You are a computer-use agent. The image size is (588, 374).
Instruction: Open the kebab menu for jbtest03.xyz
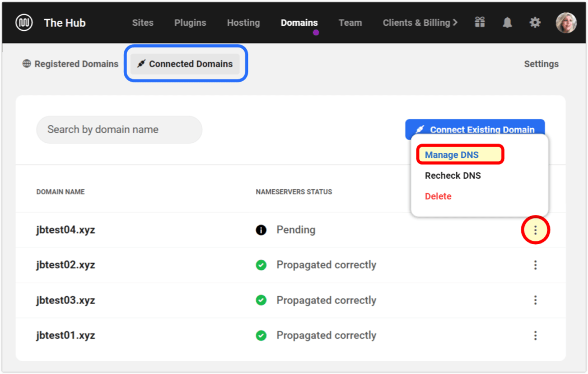pos(535,300)
